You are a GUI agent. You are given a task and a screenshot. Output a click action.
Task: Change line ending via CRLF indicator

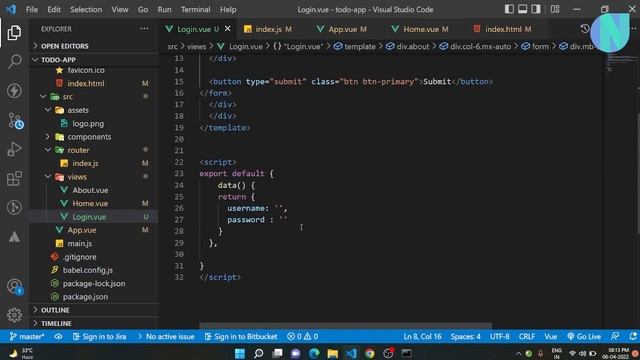(527, 336)
